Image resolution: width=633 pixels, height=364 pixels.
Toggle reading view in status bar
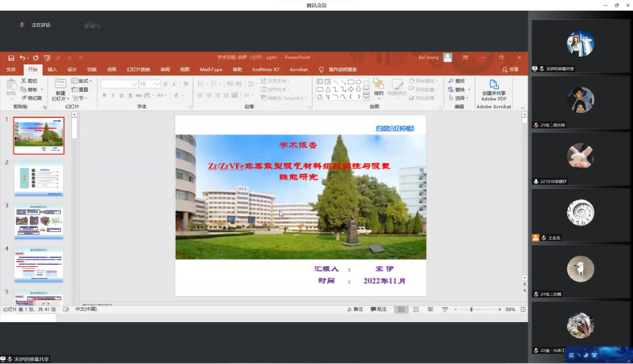point(430,309)
